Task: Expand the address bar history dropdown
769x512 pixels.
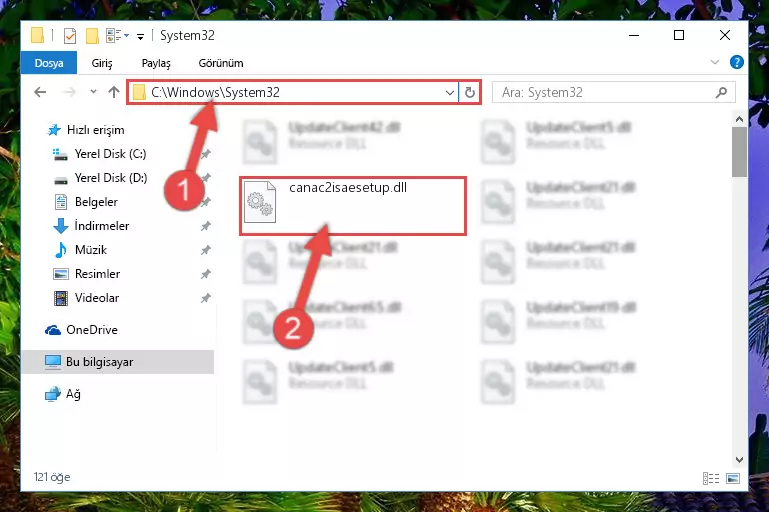Action: coord(449,92)
